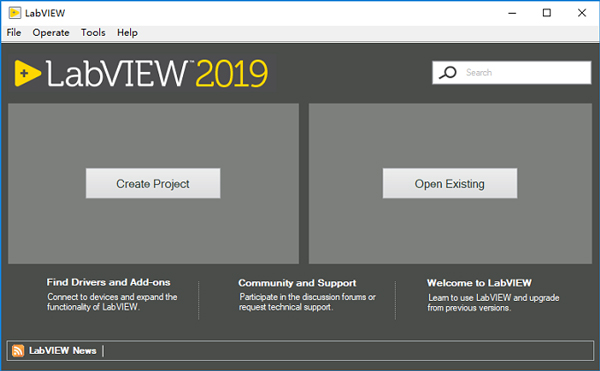This screenshot has height=371, width=600.
Task: Open Welcome to LabVIEW link
Action: pos(479,283)
